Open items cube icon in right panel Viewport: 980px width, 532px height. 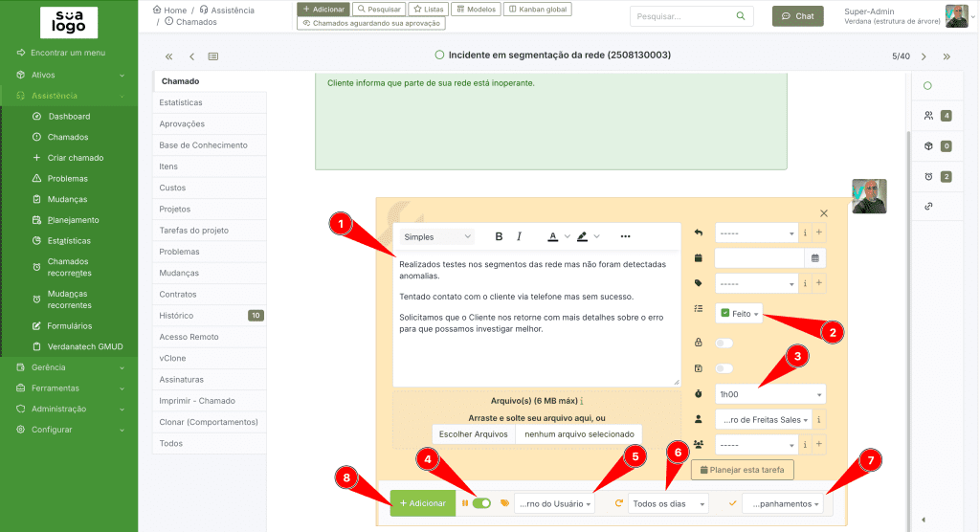(928, 145)
